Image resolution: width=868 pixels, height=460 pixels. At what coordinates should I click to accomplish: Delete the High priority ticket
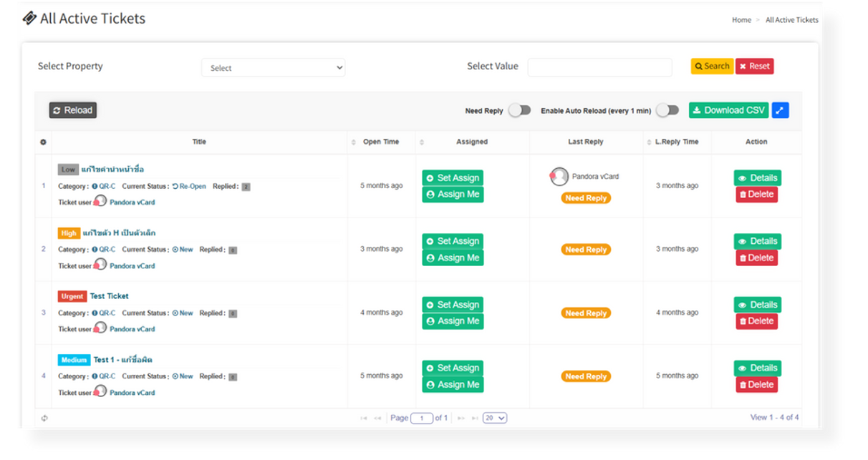tap(757, 258)
